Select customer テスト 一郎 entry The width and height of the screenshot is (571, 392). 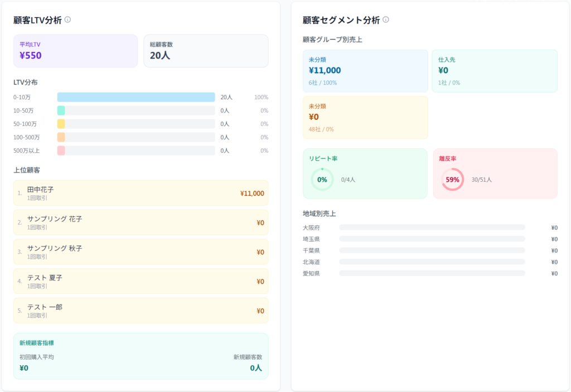pos(141,311)
